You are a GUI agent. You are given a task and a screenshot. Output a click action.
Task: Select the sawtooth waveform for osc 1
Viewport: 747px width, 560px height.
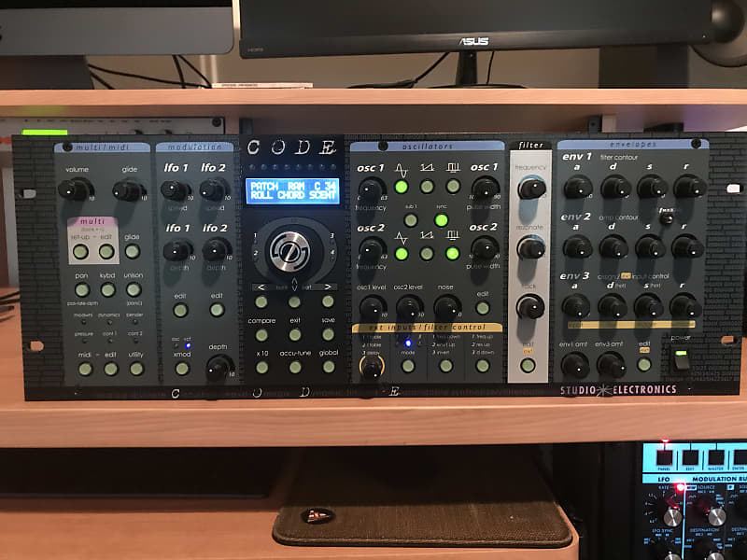tap(427, 187)
